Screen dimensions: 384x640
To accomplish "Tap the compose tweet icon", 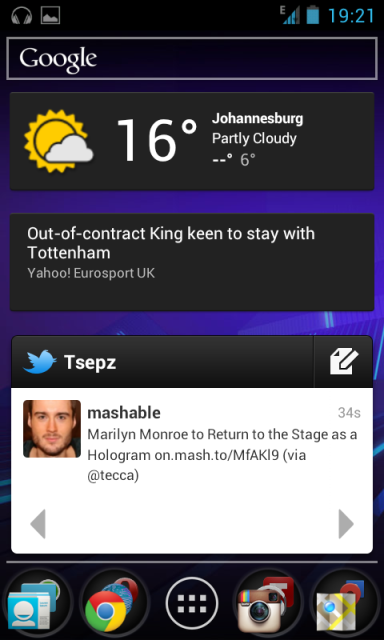I will coord(344,362).
